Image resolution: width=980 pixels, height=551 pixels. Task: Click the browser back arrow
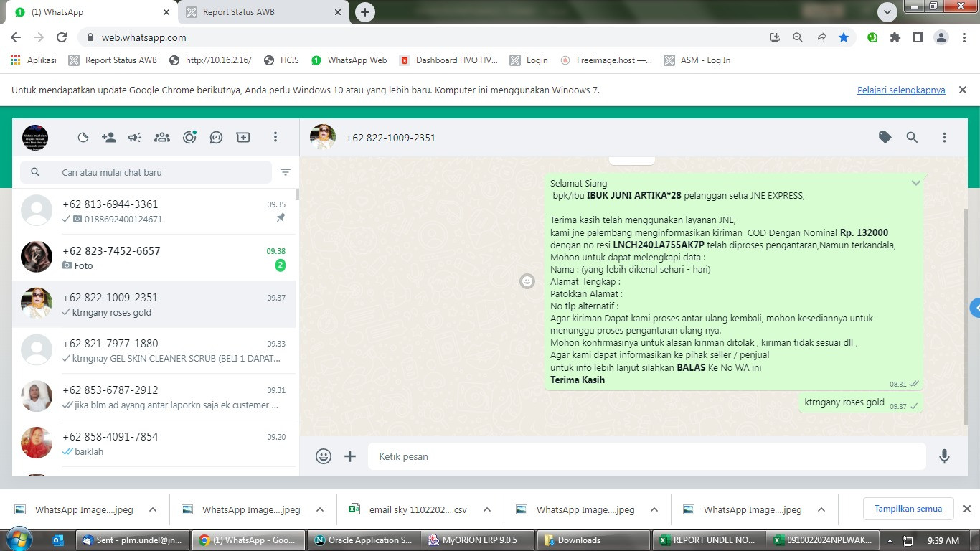tap(16, 37)
